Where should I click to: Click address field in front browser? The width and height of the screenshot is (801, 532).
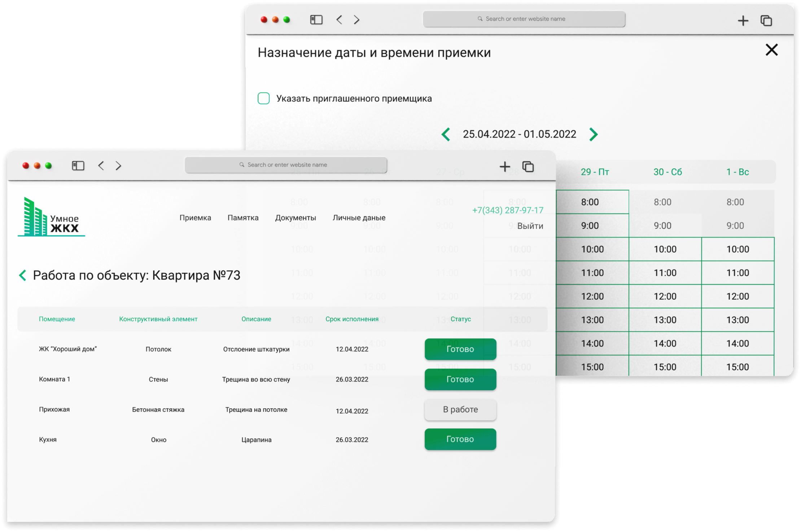tap(286, 165)
